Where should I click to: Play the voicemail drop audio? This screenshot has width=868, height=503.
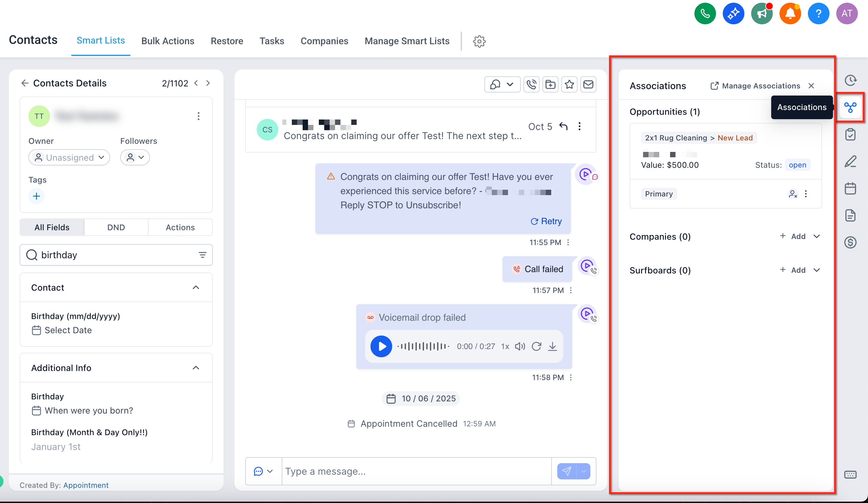click(x=381, y=346)
